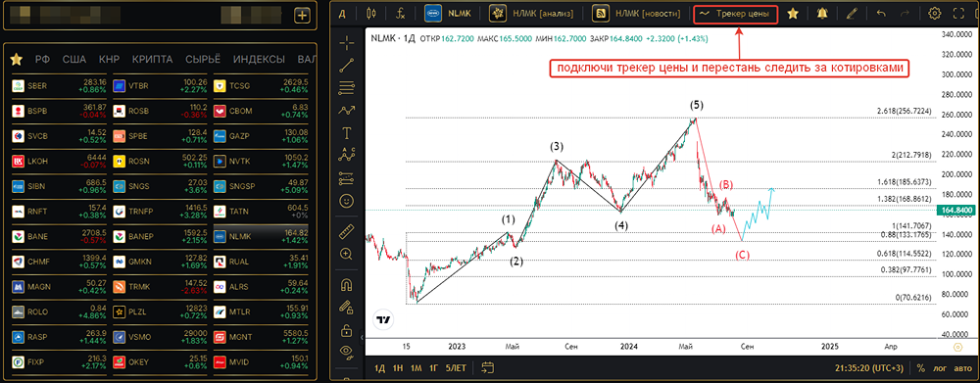Select LKOH ticker row
980x383 pixels.
(60, 162)
